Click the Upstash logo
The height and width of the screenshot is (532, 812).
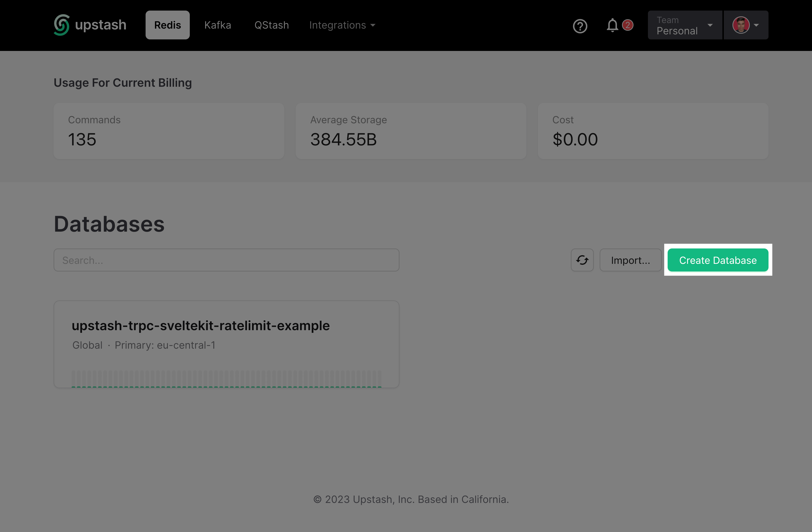tap(90, 25)
